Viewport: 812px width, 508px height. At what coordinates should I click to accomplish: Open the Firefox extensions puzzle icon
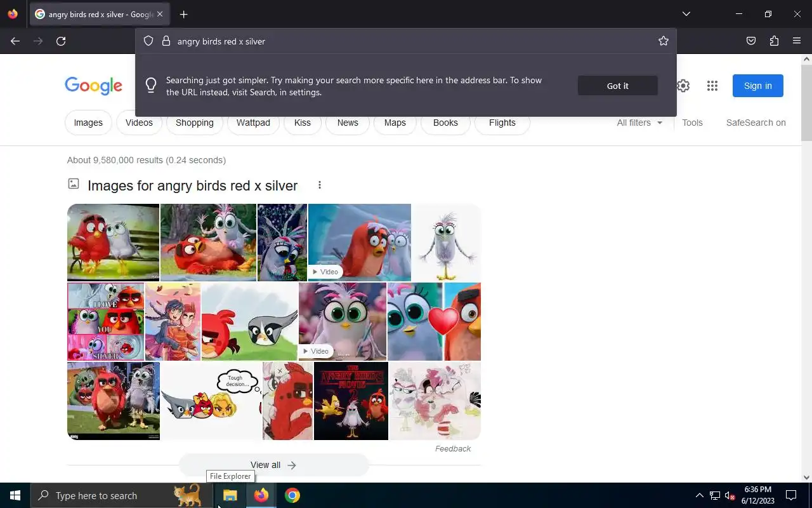point(774,41)
